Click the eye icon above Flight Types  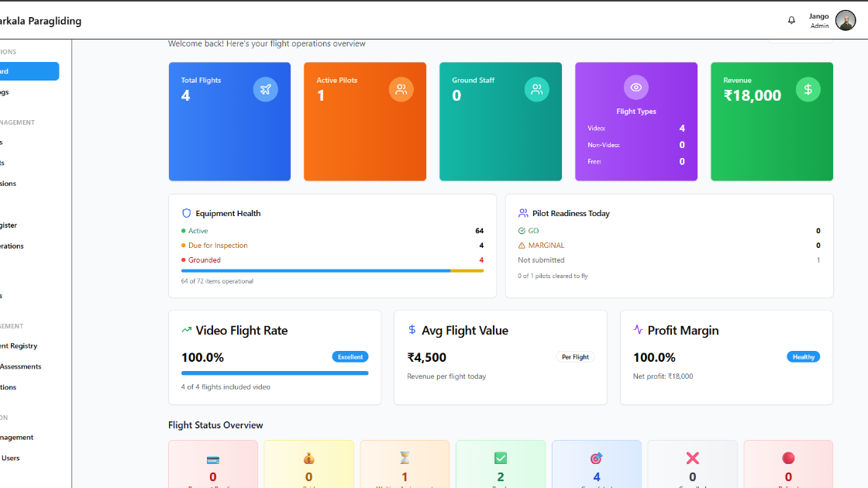[635, 88]
